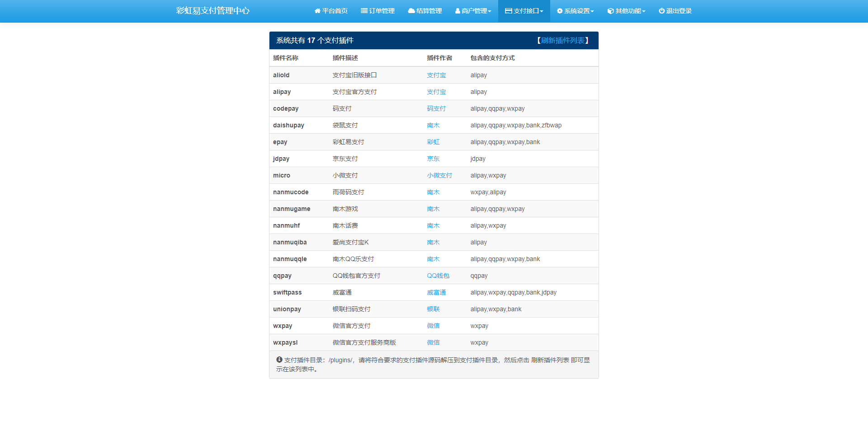Viewport: 868px width, 421px height.
Task: Click payment types alipay,qqpay,wxpay,bank,zfbwap
Action: [516, 126]
